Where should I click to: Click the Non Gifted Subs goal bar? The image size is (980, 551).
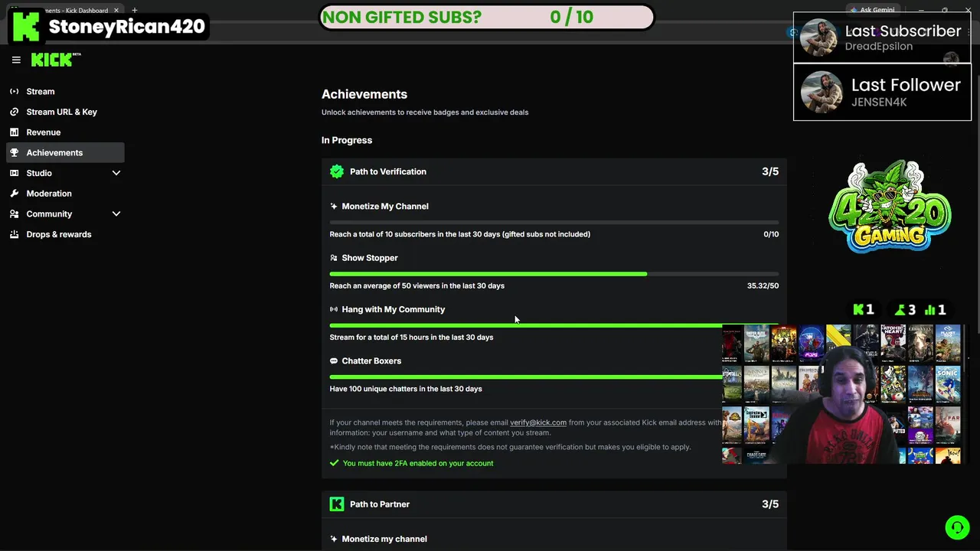pyautogui.click(x=486, y=17)
